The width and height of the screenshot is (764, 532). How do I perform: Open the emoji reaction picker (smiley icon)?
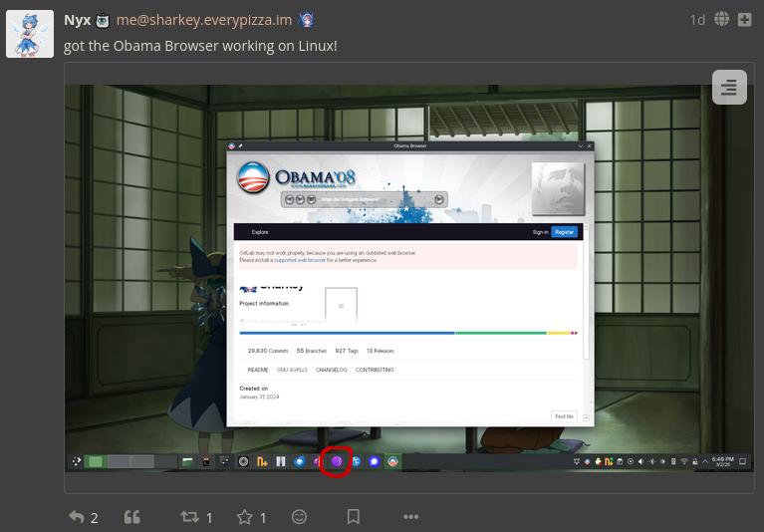(x=299, y=517)
